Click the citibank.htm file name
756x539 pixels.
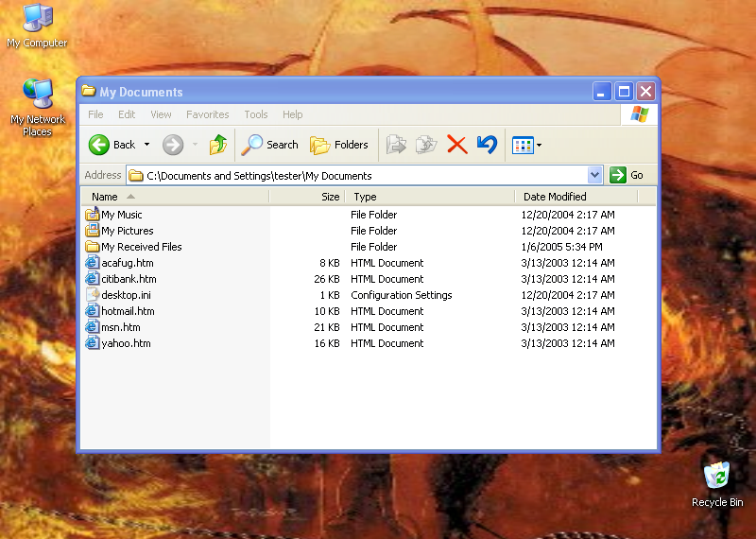point(129,279)
